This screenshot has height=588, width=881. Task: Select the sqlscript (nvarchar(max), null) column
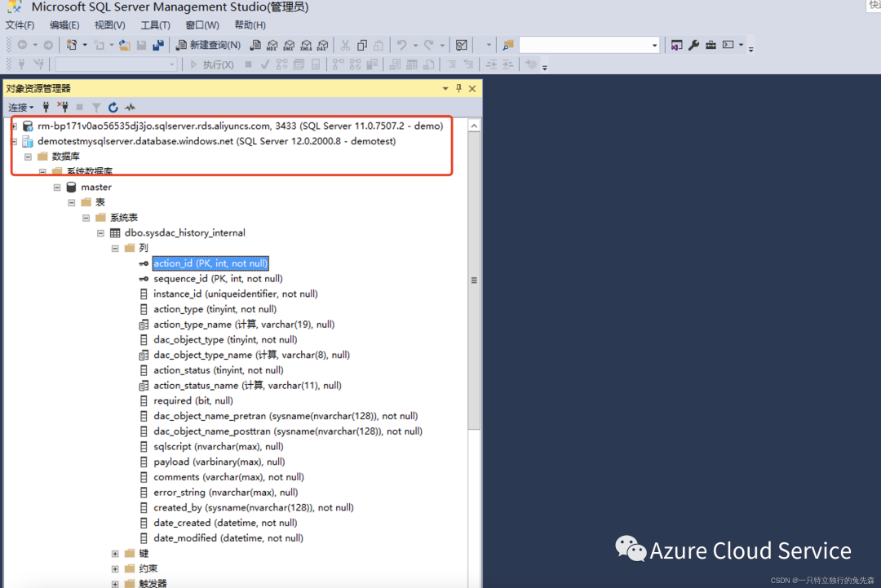coord(219,446)
